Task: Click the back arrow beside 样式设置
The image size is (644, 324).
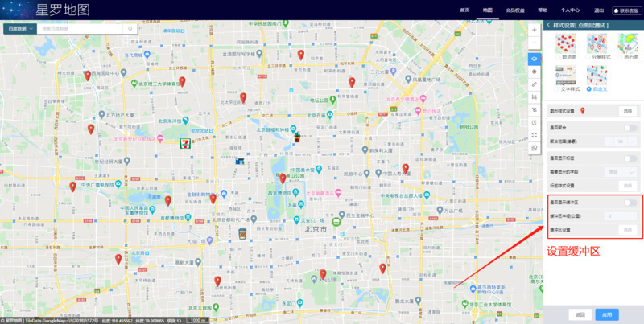Action: tap(548, 25)
